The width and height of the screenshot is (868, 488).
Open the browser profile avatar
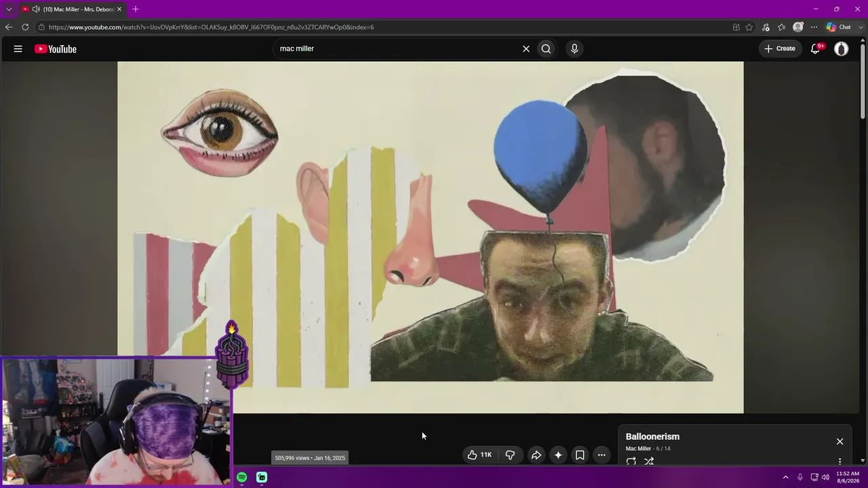798,27
